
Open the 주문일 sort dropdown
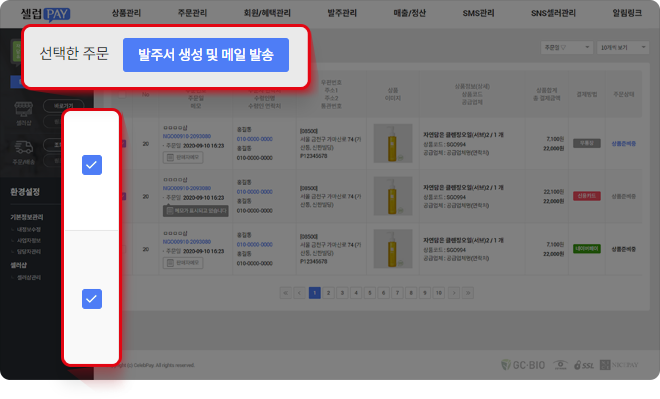pos(567,48)
